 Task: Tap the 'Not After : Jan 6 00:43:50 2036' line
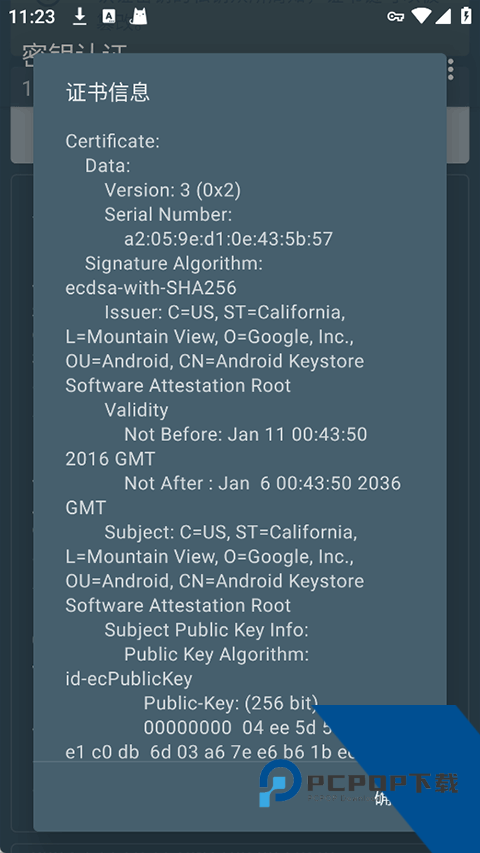click(x=263, y=483)
